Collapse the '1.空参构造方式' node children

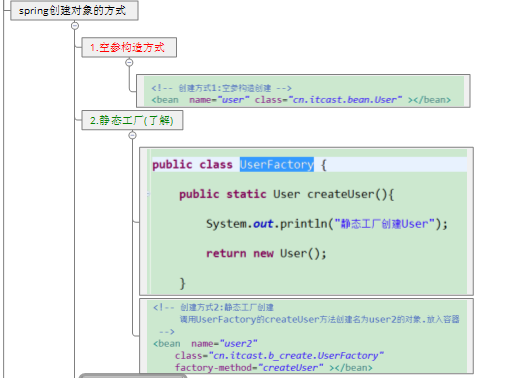(x=129, y=62)
